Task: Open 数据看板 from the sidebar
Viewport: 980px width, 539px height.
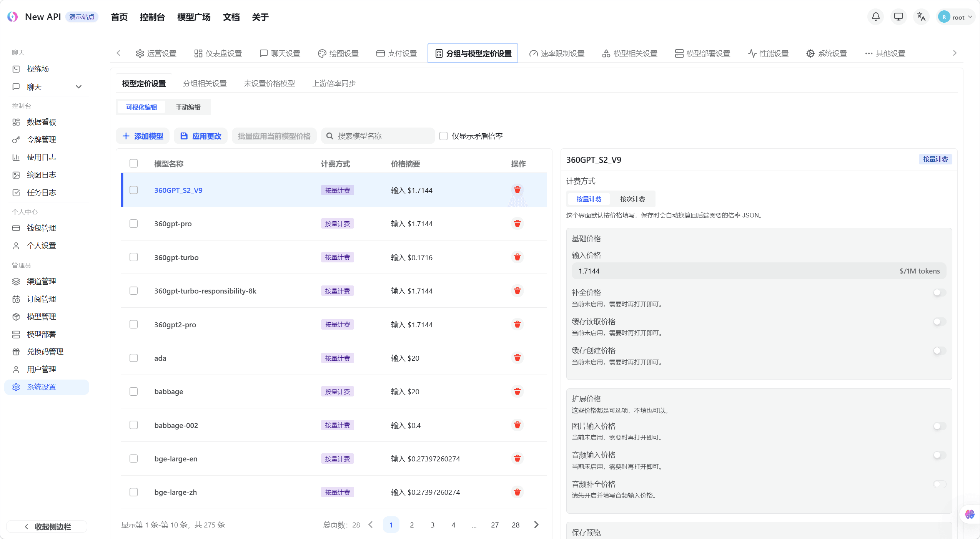Action: 41,122
